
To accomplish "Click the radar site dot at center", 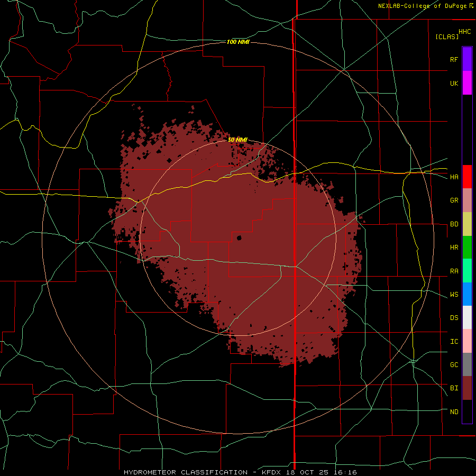I will tap(239, 237).
